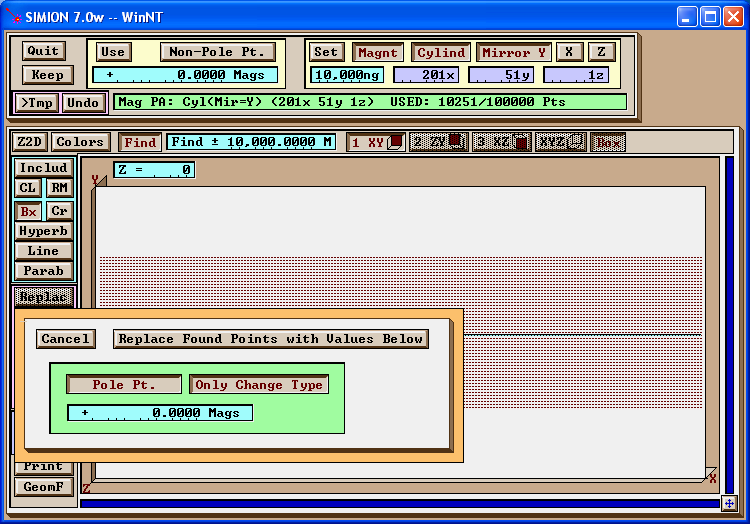Edit the 51y dimension field
Image resolution: width=750 pixels, height=524 pixels.
pyautogui.click(x=501, y=75)
